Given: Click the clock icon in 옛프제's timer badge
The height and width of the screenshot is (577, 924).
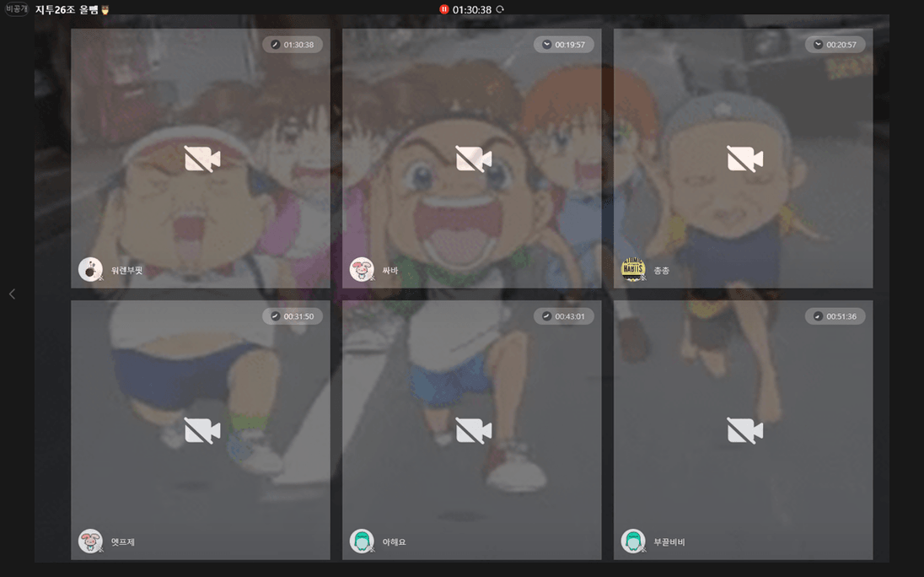Looking at the screenshot, I should [275, 315].
